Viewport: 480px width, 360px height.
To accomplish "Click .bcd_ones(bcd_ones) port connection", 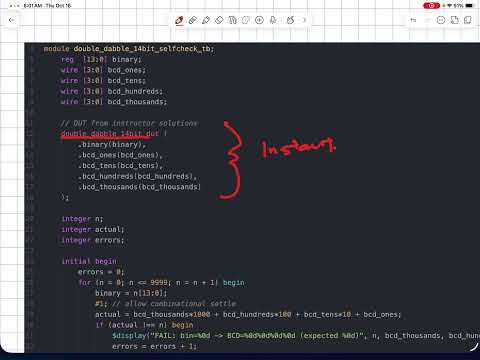I will point(120,155).
